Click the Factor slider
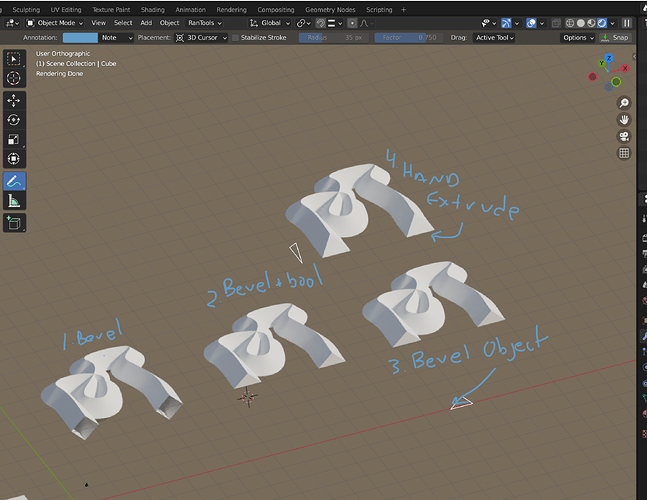The image size is (647, 500). click(409, 38)
